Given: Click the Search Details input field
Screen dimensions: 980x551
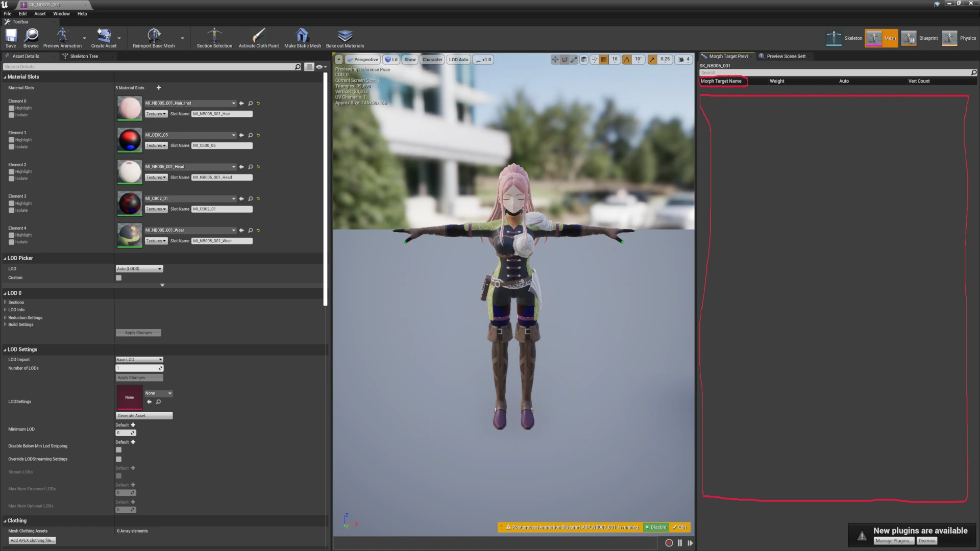Looking at the screenshot, I should [153, 67].
